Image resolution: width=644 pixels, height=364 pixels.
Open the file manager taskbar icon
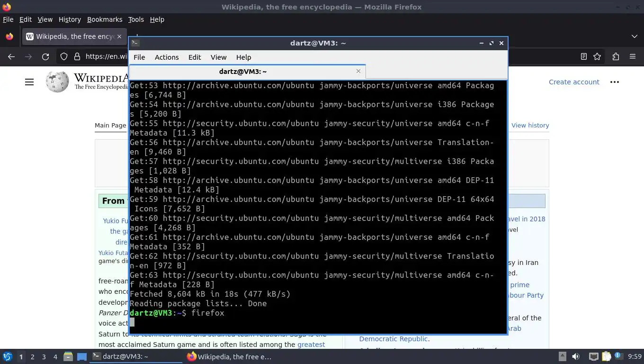(x=68, y=356)
